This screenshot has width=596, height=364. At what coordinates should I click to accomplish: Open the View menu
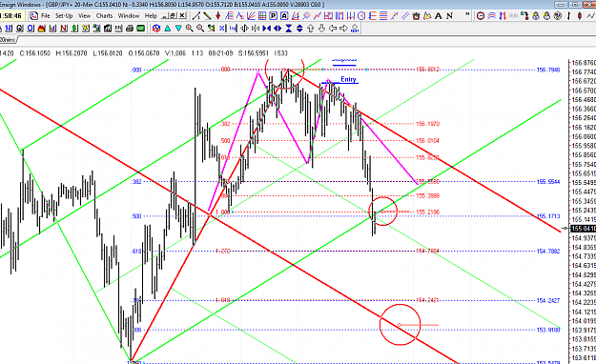point(84,15)
